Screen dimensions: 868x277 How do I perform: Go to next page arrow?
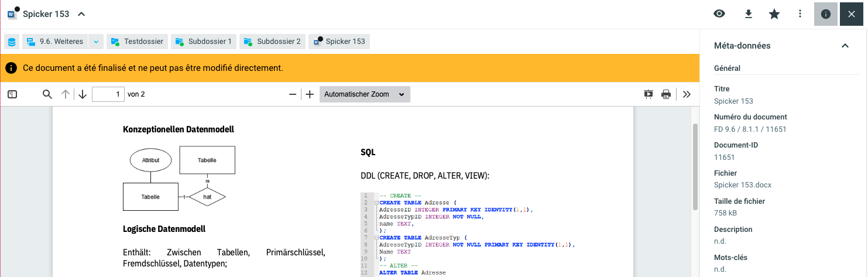click(x=83, y=94)
